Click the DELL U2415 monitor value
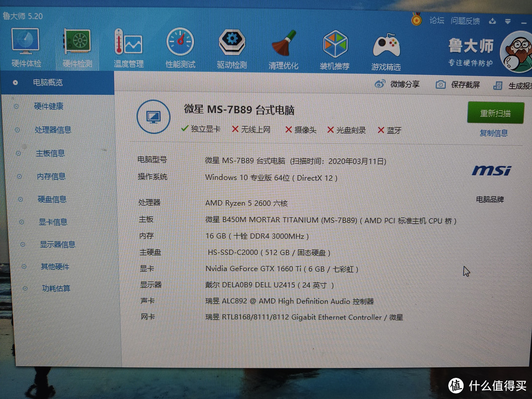Image resolution: width=532 pixels, height=399 pixels. coord(269,285)
